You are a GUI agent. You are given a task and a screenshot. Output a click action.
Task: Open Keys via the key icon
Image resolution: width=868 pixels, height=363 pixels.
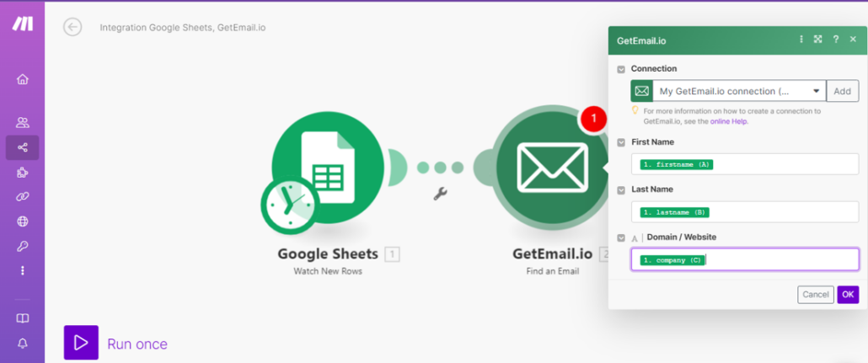pyautogui.click(x=23, y=246)
